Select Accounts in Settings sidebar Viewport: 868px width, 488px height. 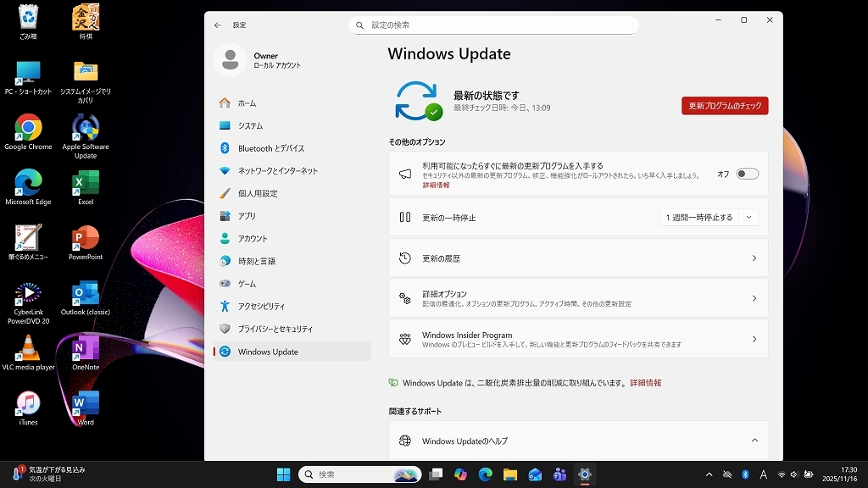click(x=292, y=238)
